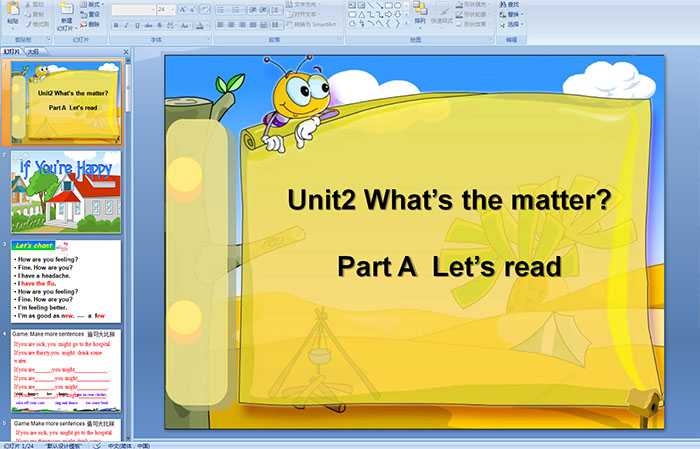Click Find (查找) in editing group
Viewport: 700px width, 449px height.
click(510, 4)
